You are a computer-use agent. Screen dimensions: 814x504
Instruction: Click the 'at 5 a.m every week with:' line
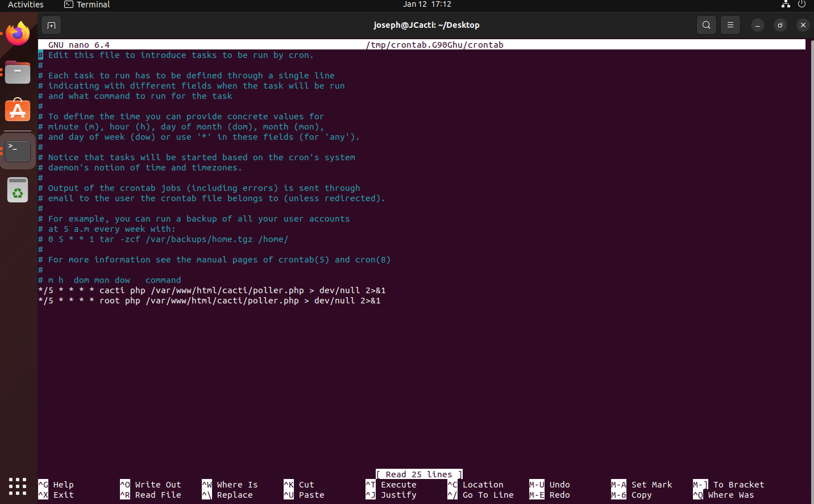107,229
